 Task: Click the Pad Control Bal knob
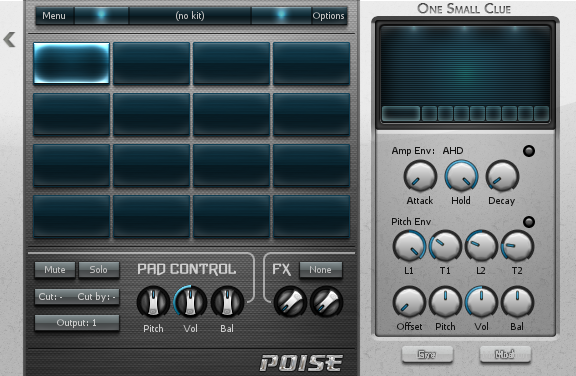(x=227, y=302)
